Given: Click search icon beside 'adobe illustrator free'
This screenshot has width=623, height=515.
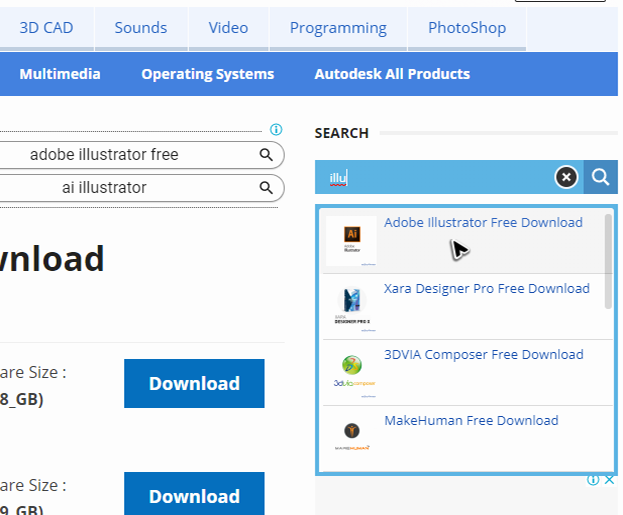Looking at the screenshot, I should tap(266, 155).
